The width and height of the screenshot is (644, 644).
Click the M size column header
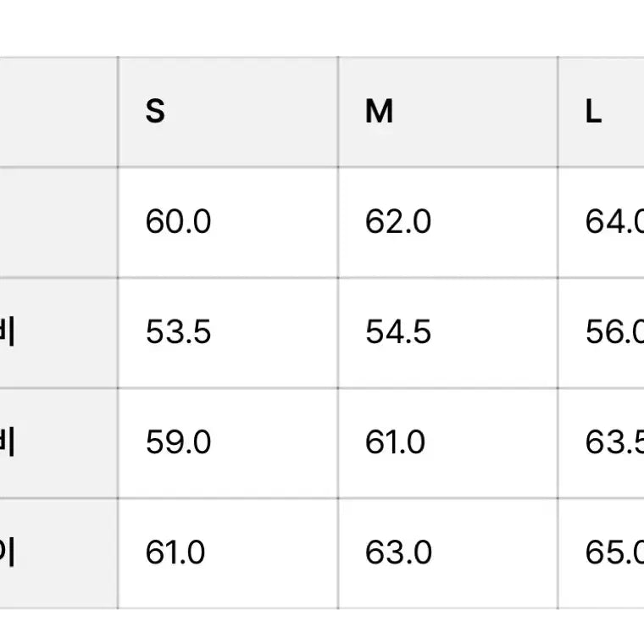tap(448, 112)
